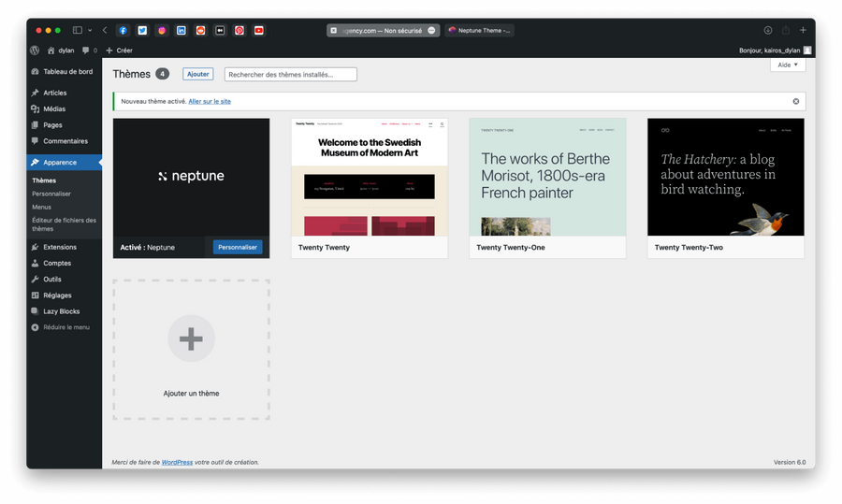Select the Twenty Twenty-One theme thumbnail

(x=547, y=177)
